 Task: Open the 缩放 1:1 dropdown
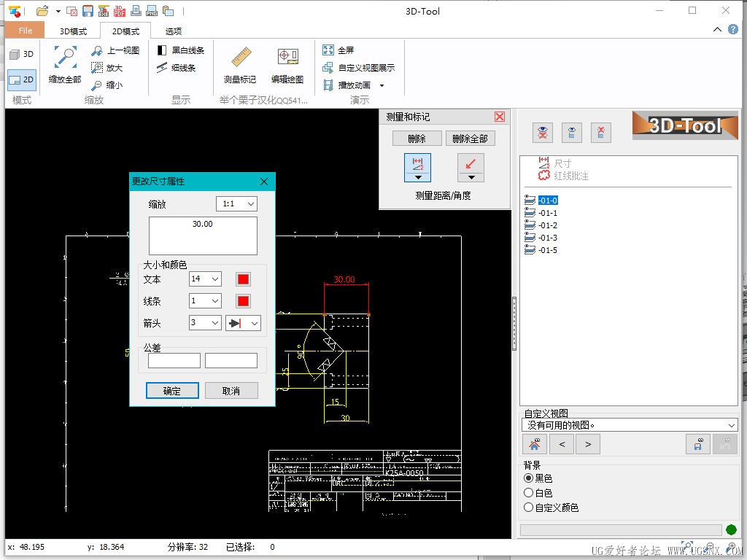[236, 204]
